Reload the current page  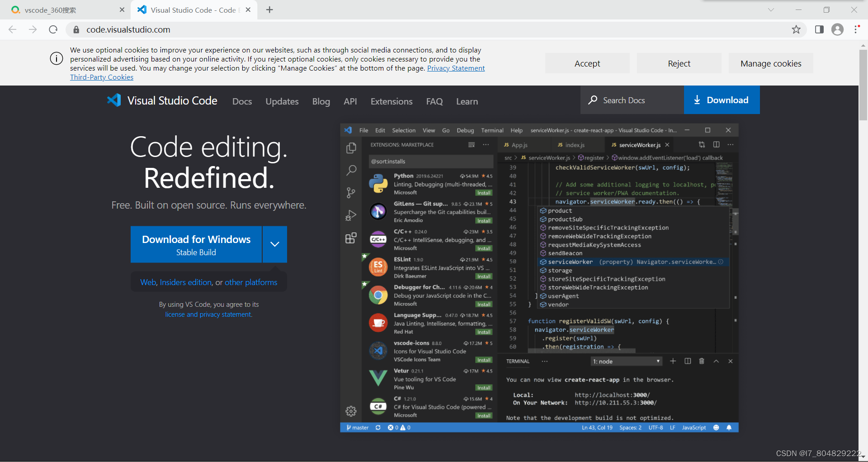(x=53, y=29)
